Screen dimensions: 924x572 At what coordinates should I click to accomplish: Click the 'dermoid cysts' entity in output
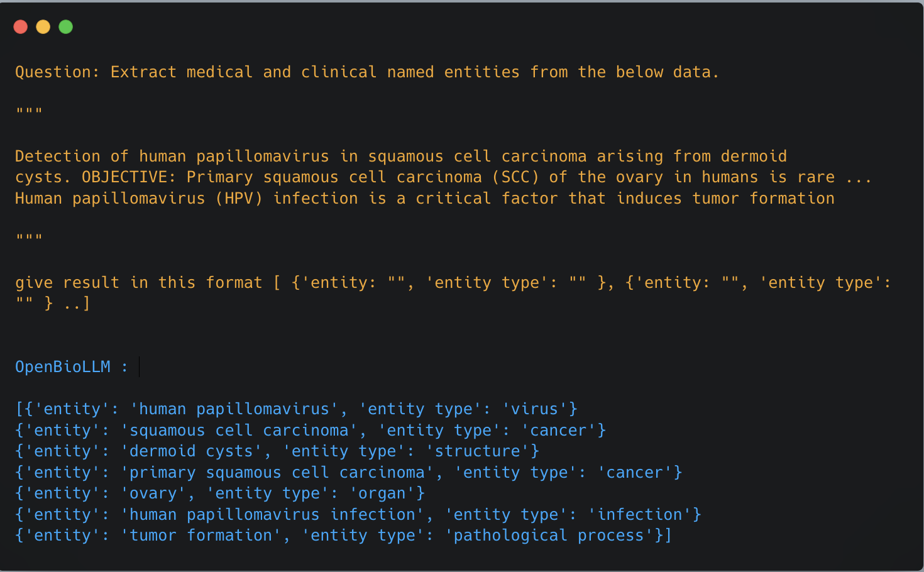coord(191,451)
